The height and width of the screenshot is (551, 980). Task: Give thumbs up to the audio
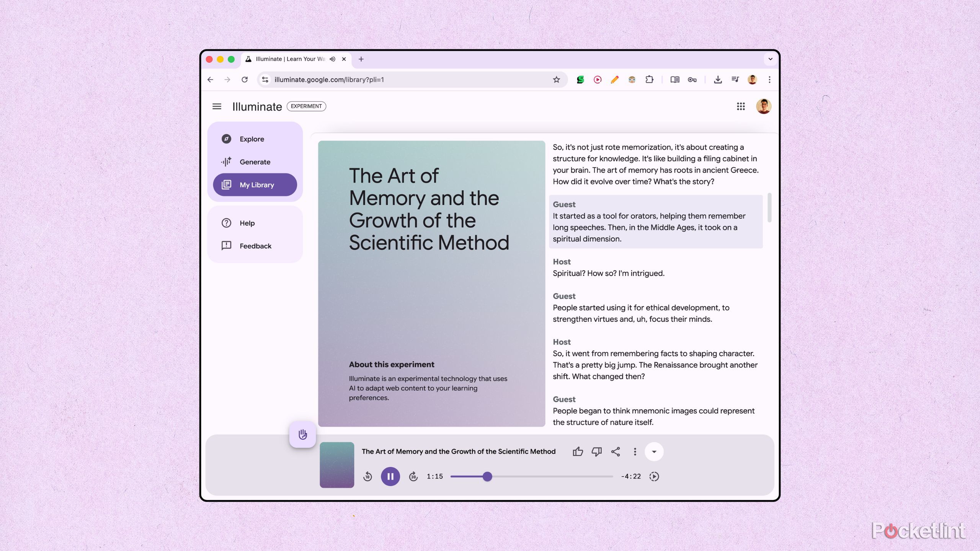pos(578,452)
